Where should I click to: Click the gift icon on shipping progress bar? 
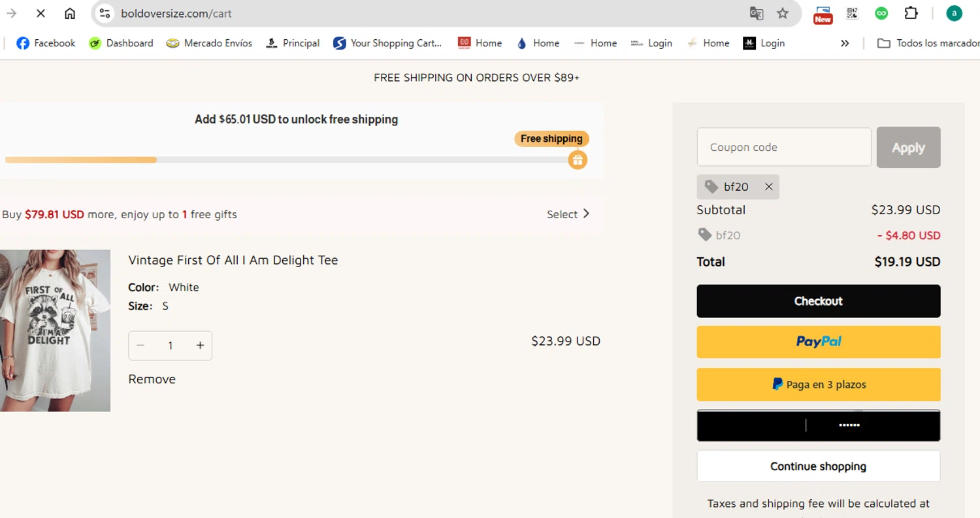[x=578, y=160]
